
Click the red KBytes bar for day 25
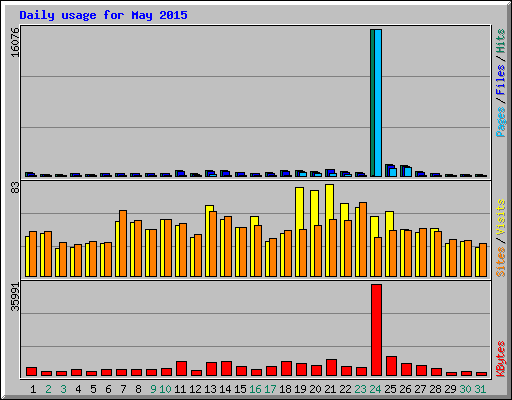[391, 366]
